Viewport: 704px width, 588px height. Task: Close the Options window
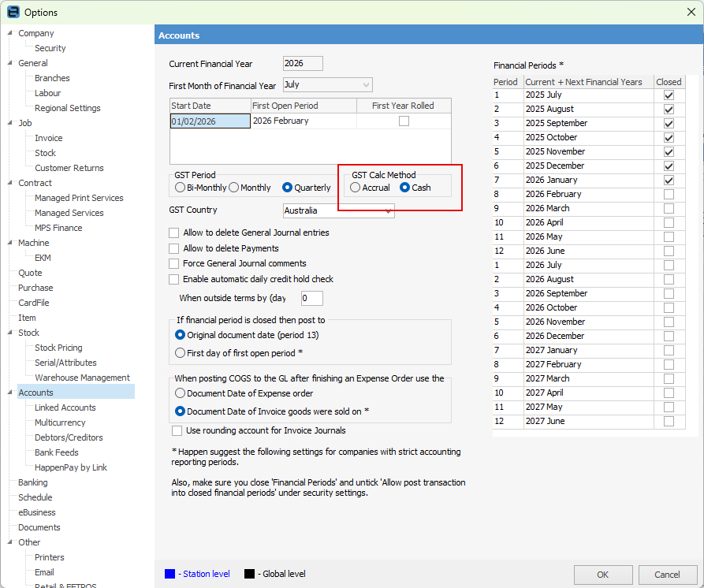[691, 12]
